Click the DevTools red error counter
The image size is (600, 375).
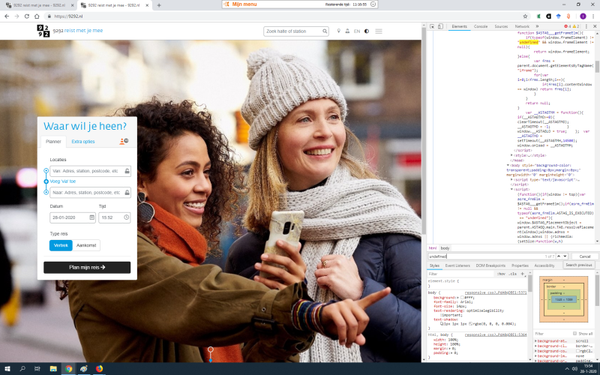pos(567,26)
